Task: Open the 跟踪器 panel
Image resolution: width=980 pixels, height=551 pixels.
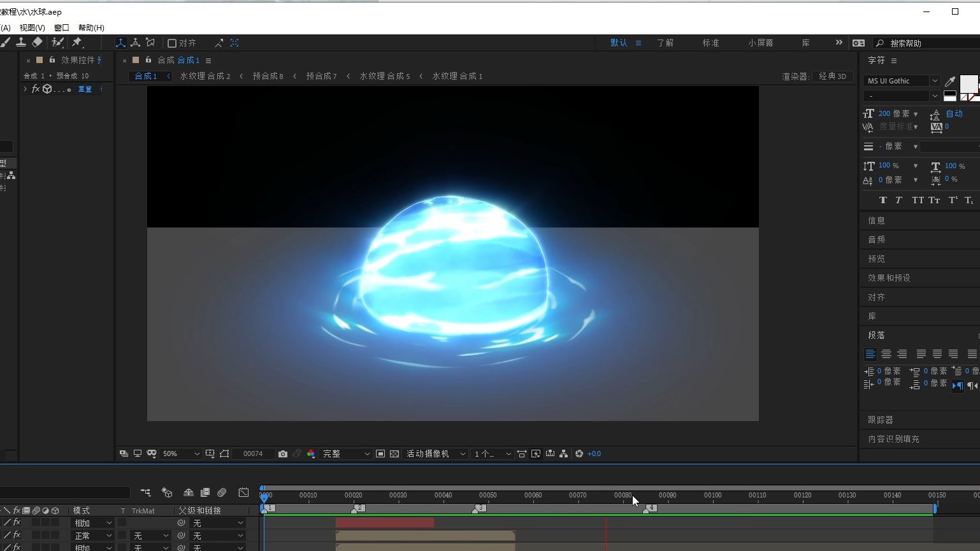Action: (x=880, y=420)
